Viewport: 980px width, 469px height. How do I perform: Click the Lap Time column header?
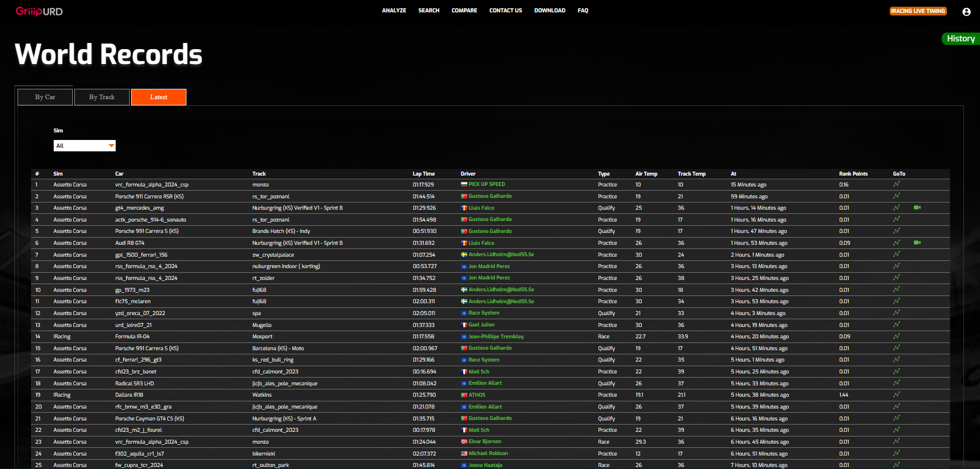pos(423,174)
